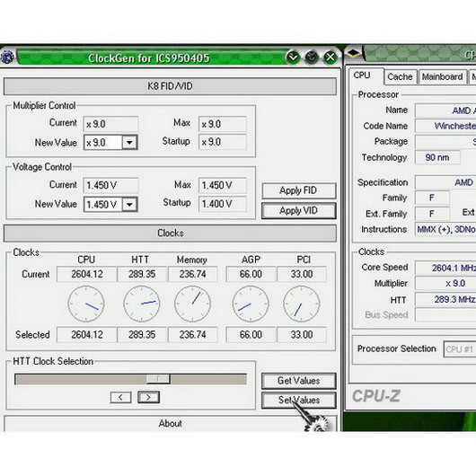
Task: Click the Max voltage 1.450 V field
Action: point(223,185)
